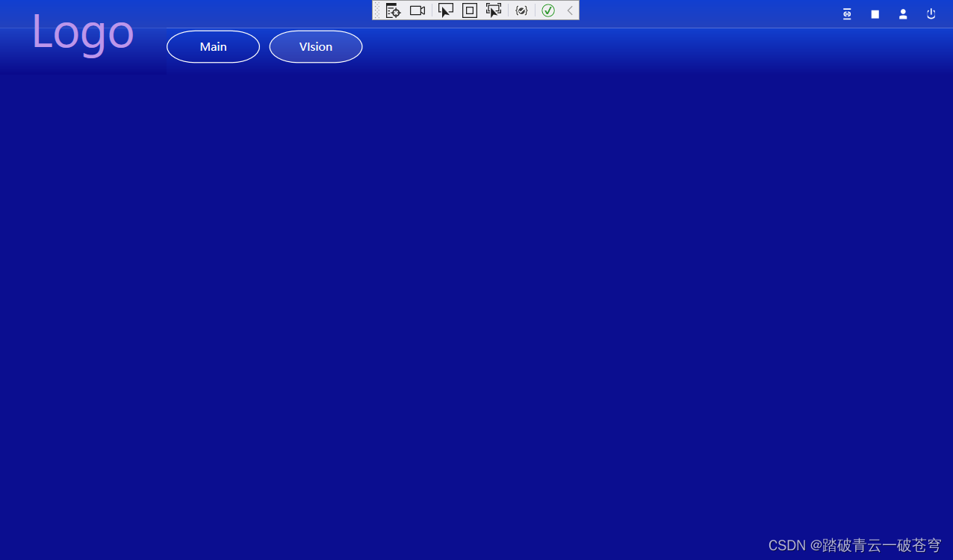This screenshot has height=560, width=953.
Task: Click the power icon in header
Action: click(x=931, y=14)
